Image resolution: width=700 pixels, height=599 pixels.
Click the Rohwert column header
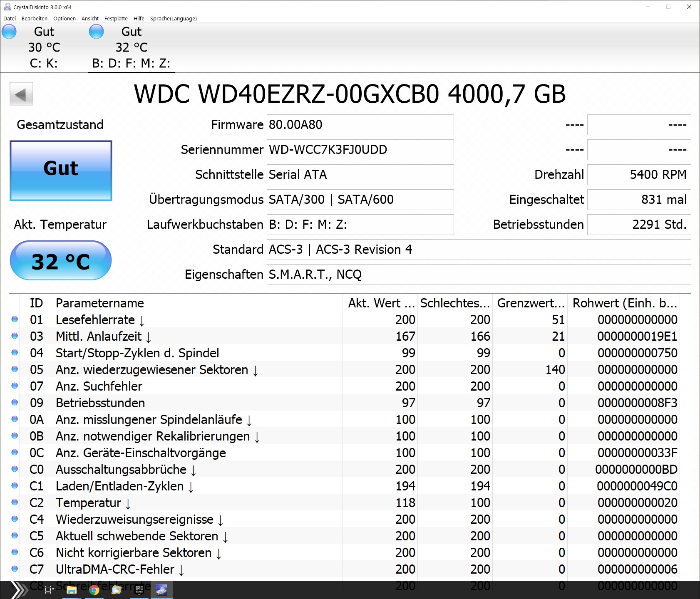pos(624,303)
